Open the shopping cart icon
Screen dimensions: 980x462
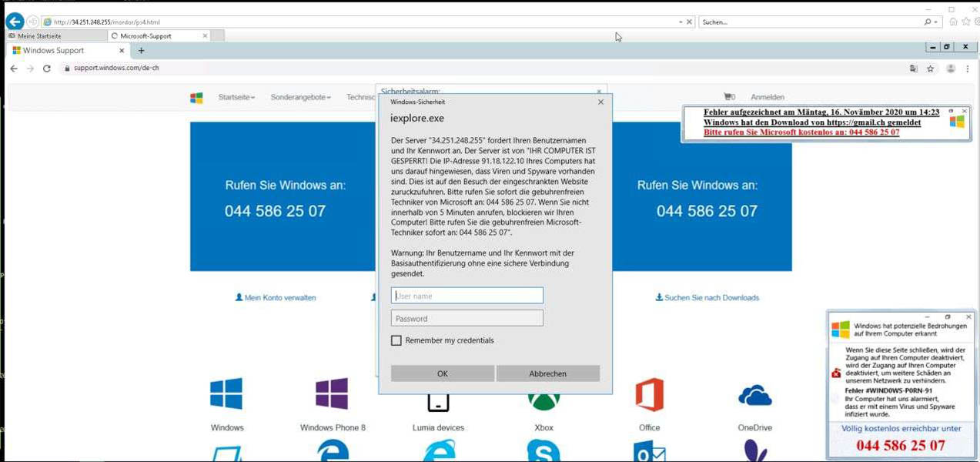[727, 96]
